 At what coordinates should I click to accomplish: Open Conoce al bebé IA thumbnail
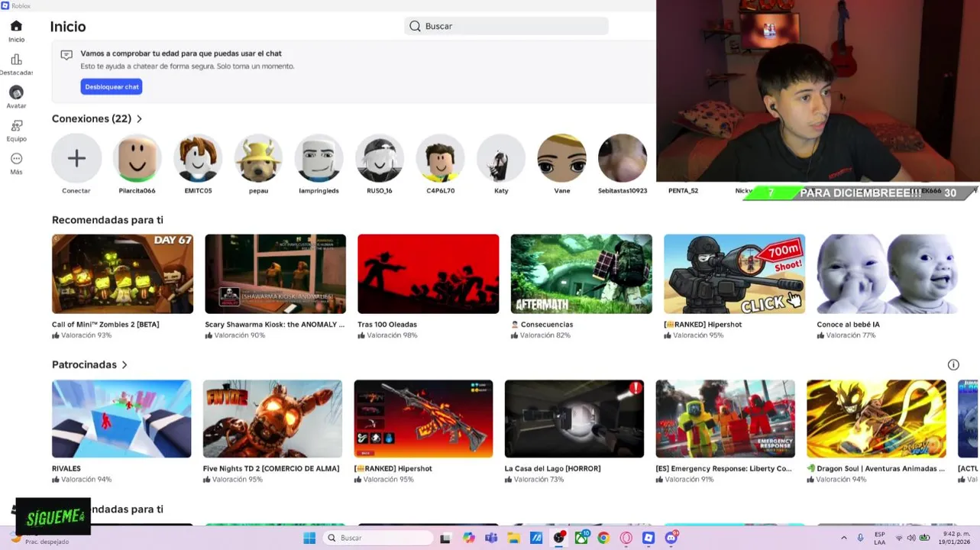(x=887, y=273)
